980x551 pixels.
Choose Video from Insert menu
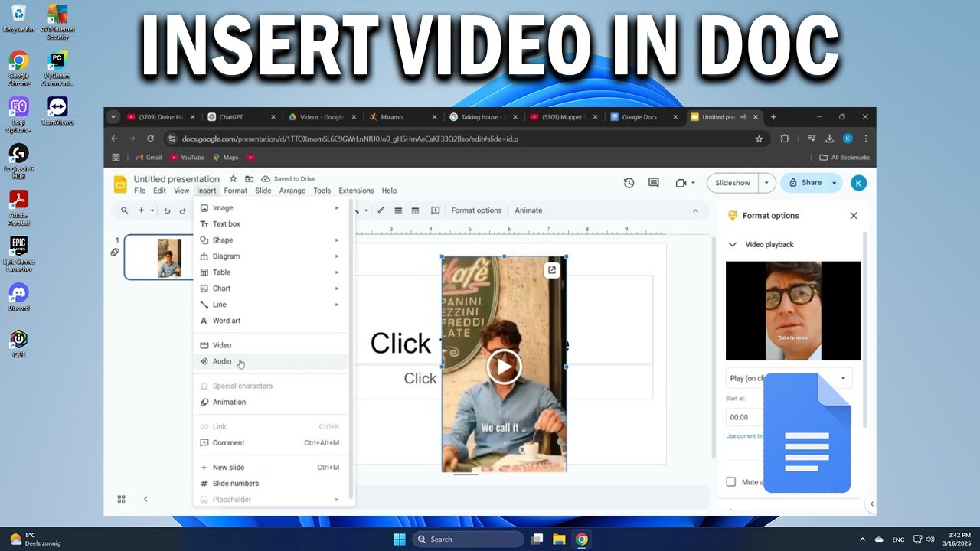(x=271, y=345)
